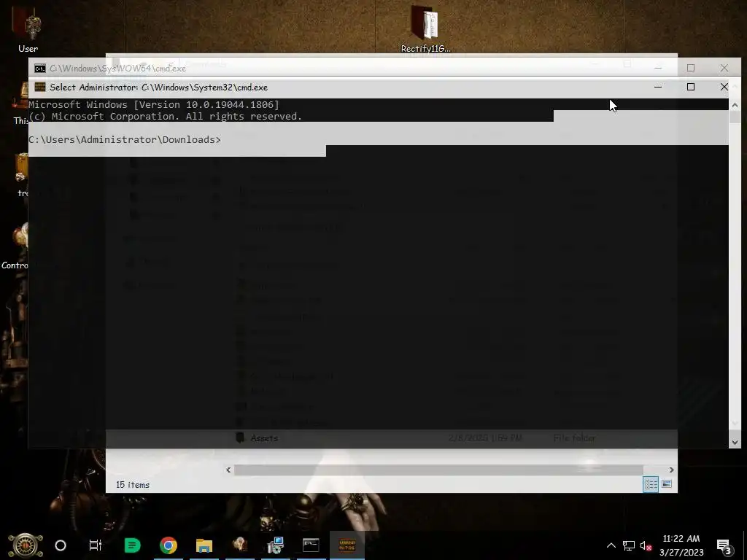
Task: Open the User desktop icon
Action: pos(28,31)
